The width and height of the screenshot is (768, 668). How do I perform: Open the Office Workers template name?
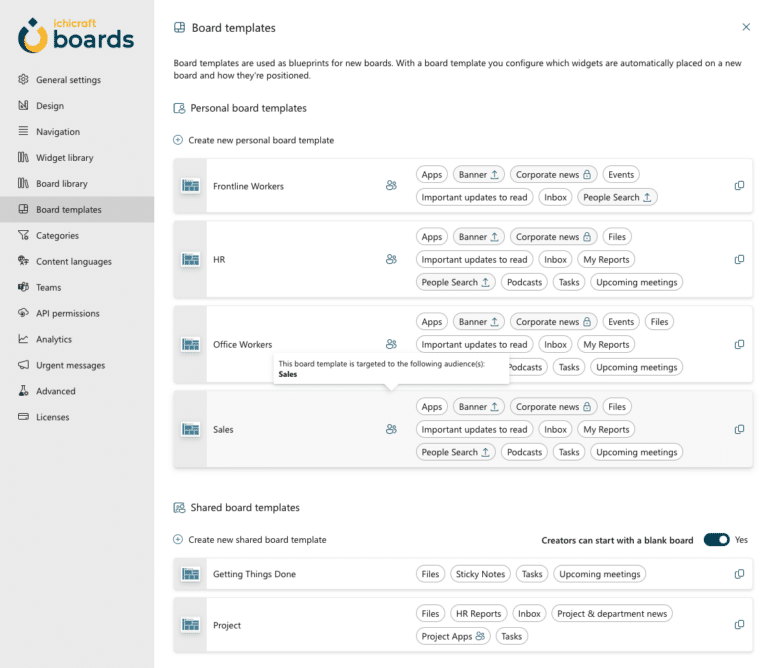pos(242,344)
